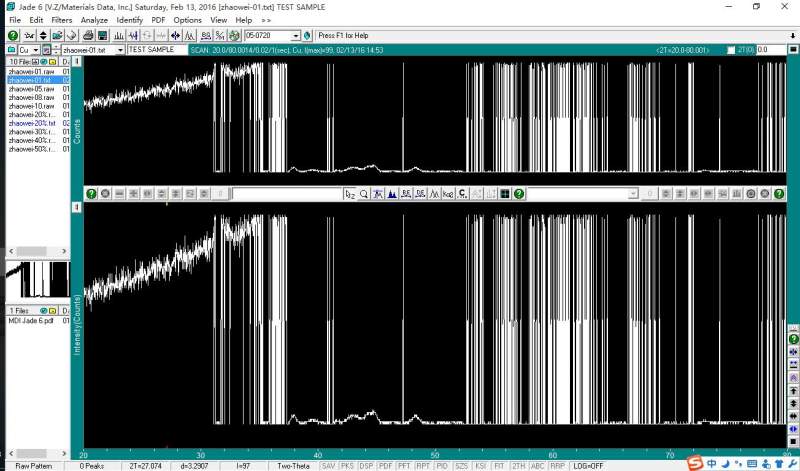Toggle the upper plot pane marker button

pyautogui.click(x=77, y=61)
